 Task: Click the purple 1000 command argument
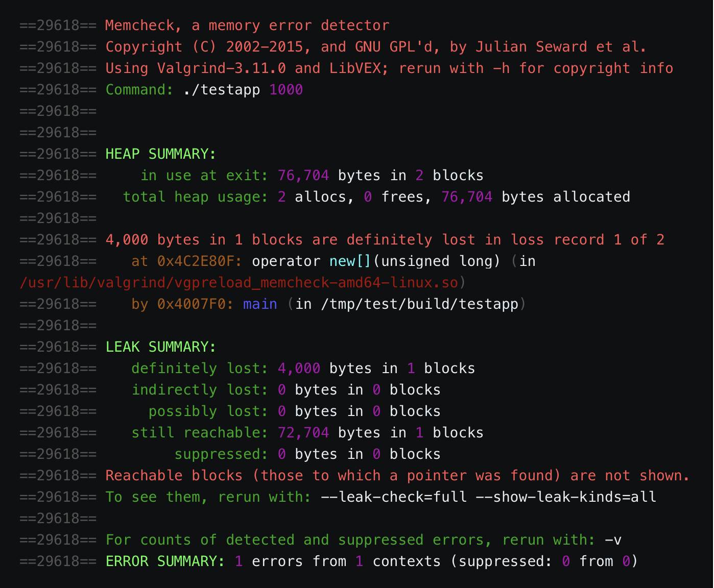286,90
